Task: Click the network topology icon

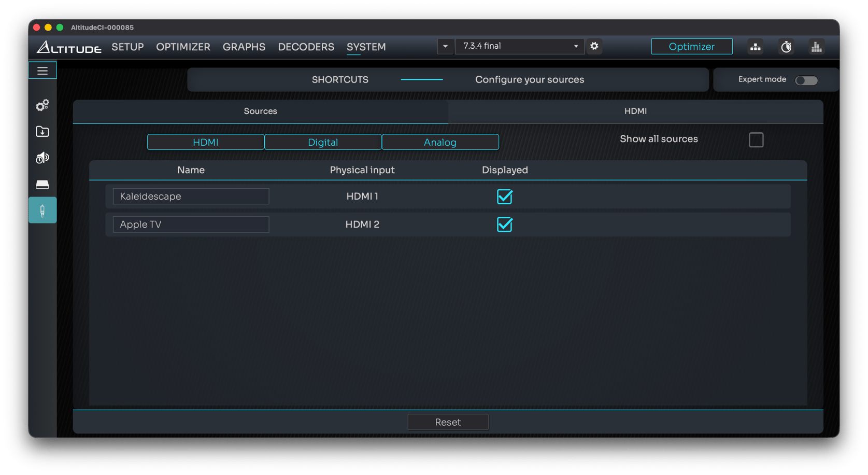Action: (x=756, y=47)
